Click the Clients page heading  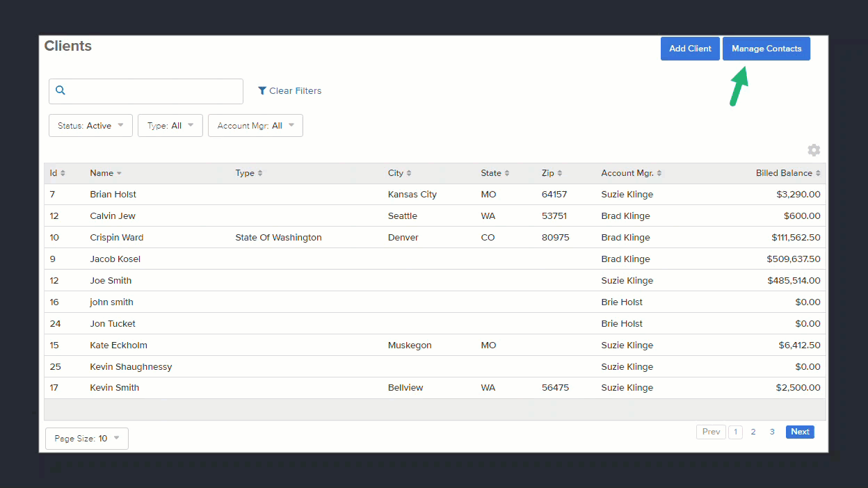[x=68, y=46]
